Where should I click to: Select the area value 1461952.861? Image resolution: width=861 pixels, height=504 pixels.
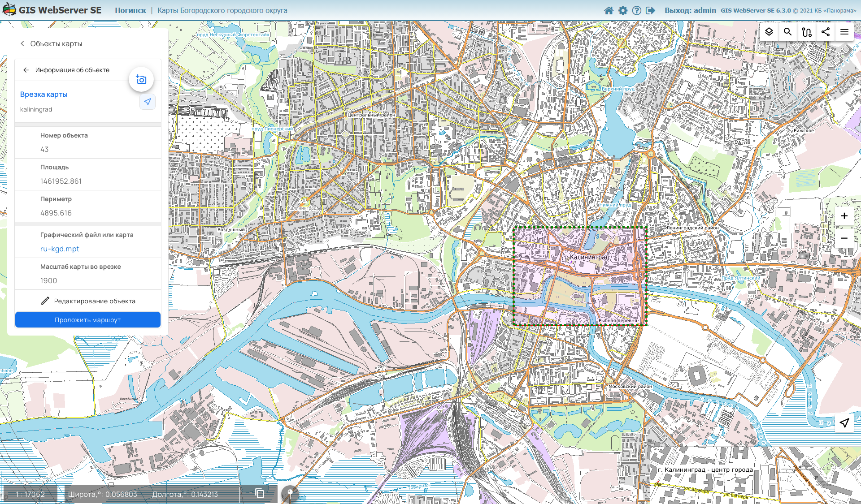pyautogui.click(x=61, y=181)
